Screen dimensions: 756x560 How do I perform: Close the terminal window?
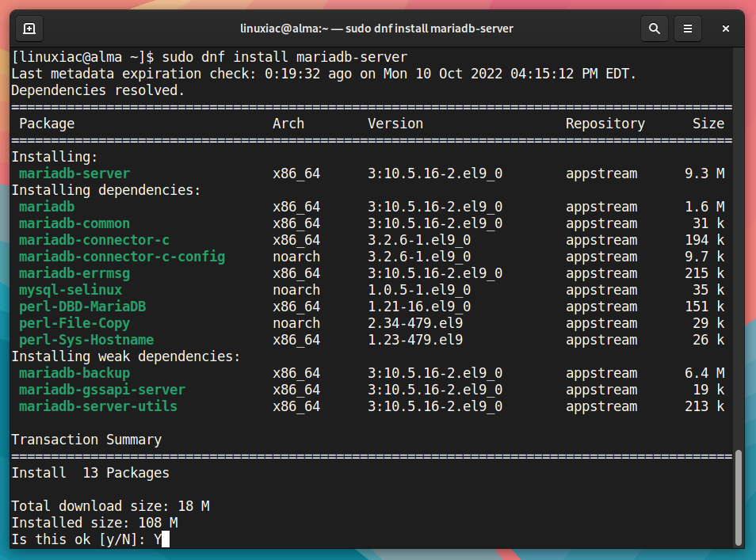725,29
